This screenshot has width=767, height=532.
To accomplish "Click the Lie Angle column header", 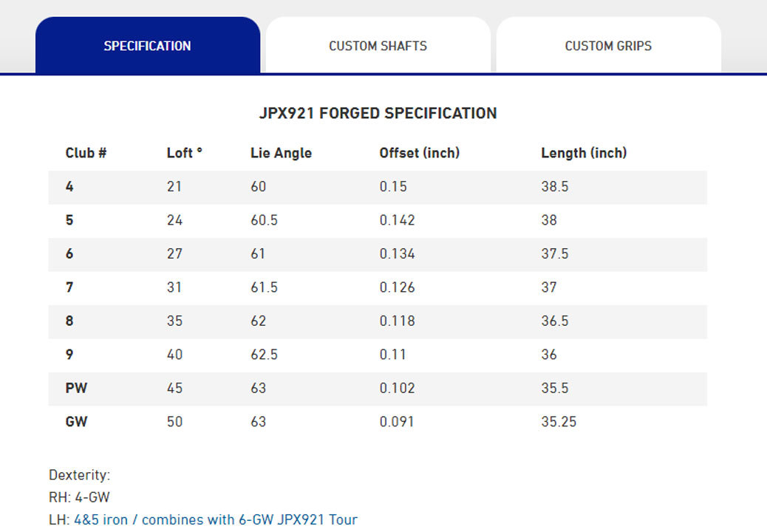I will [281, 153].
